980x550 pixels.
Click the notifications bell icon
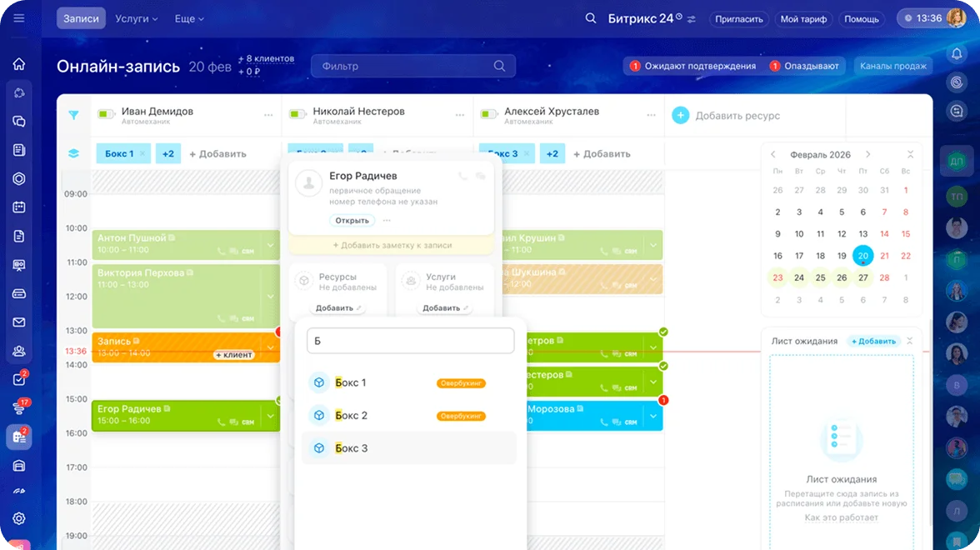click(957, 54)
